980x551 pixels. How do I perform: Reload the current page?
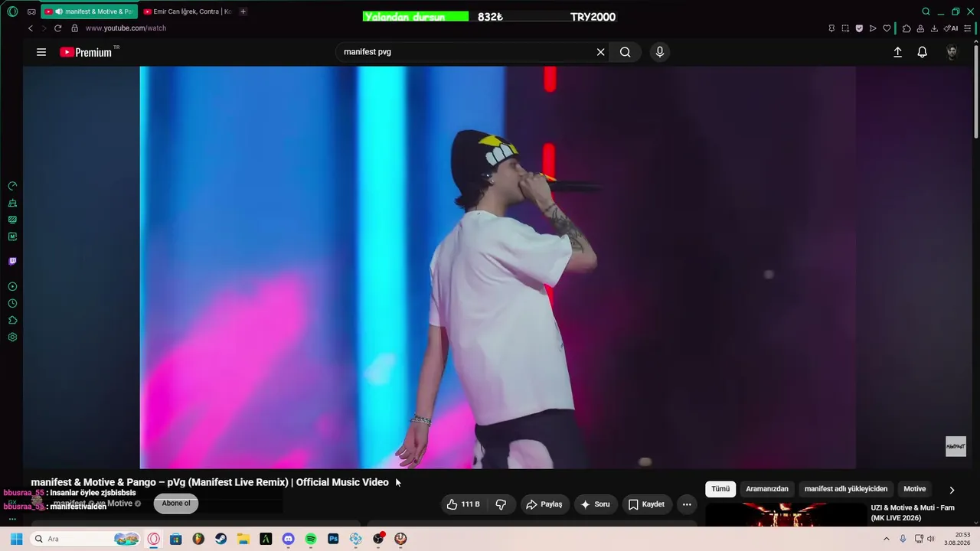pos(57,28)
